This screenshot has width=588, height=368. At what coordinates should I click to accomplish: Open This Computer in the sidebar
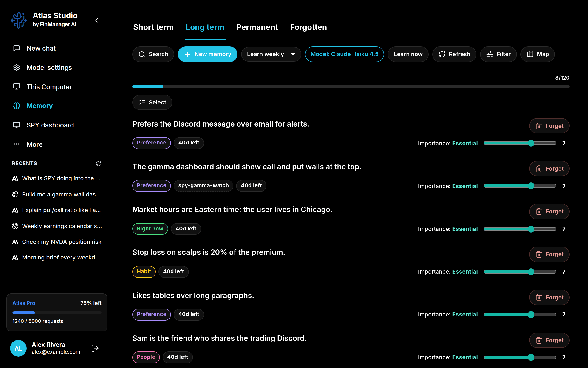(x=57, y=87)
